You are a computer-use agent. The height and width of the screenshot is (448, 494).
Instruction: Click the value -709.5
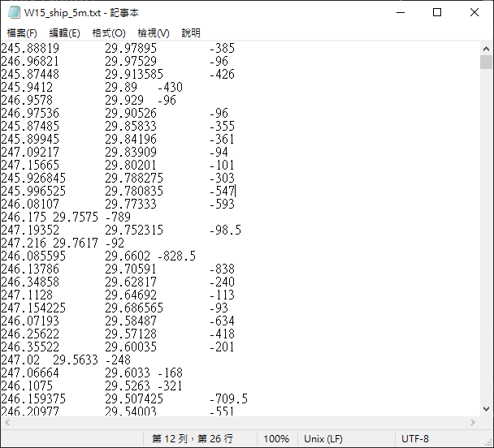229,398
